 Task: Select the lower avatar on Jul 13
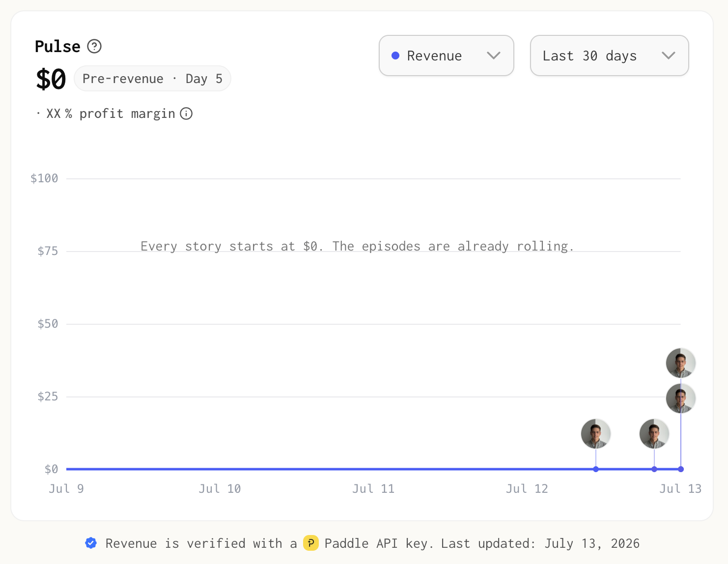click(x=681, y=398)
